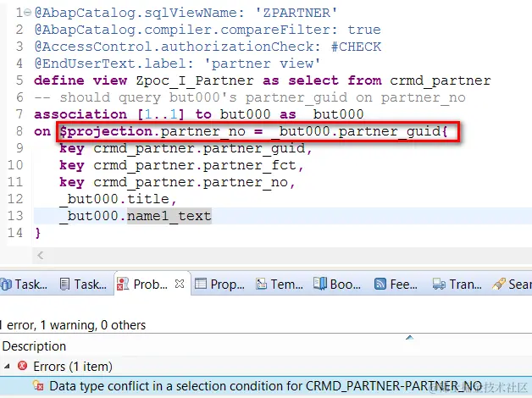The width and height of the screenshot is (532, 398).
Task: Click the Feed reader RSS icon
Action: click(380, 284)
